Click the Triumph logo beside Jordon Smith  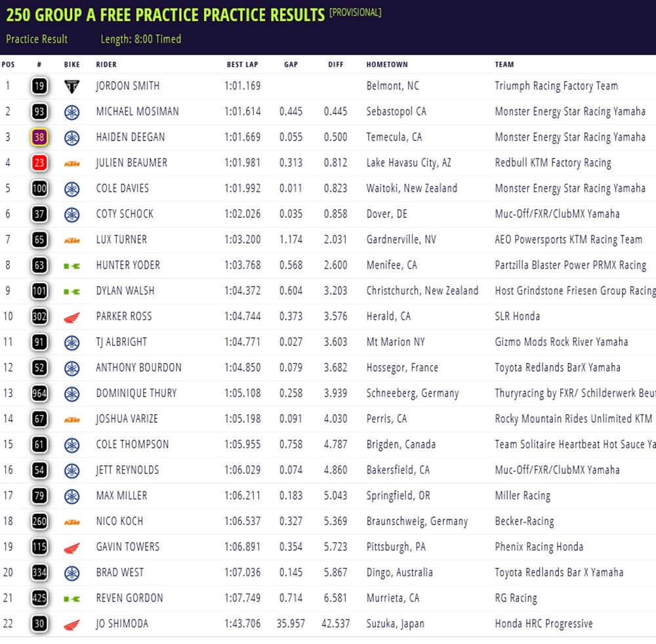tap(72, 86)
